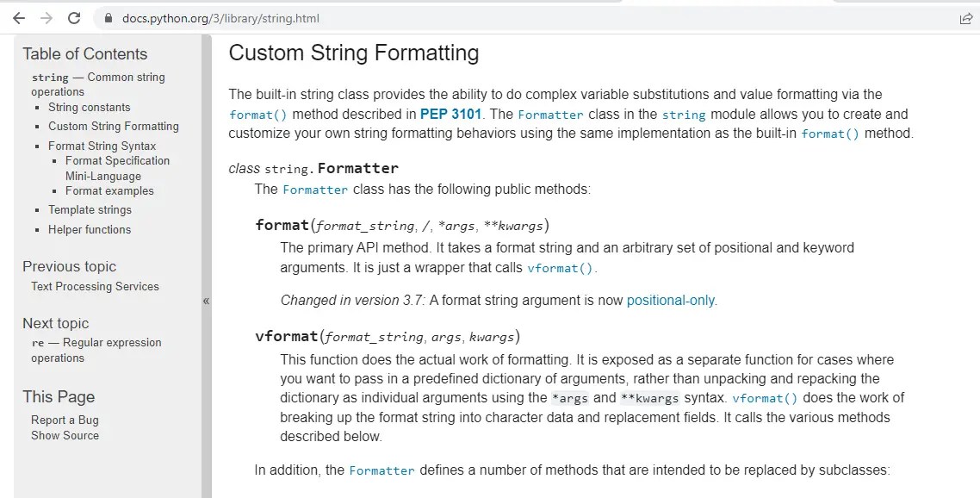The width and height of the screenshot is (980, 498).
Task: Click the Report a Bug link
Action: [x=65, y=420]
